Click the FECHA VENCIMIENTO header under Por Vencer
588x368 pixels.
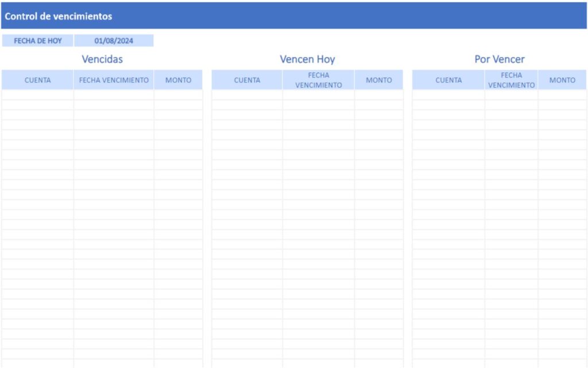tap(512, 80)
